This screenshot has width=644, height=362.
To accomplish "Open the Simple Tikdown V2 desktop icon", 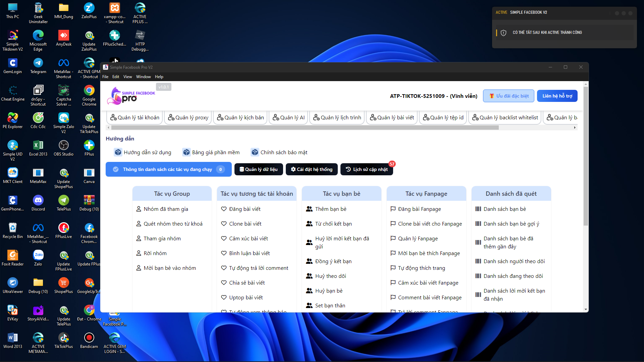I will coord(13,41).
